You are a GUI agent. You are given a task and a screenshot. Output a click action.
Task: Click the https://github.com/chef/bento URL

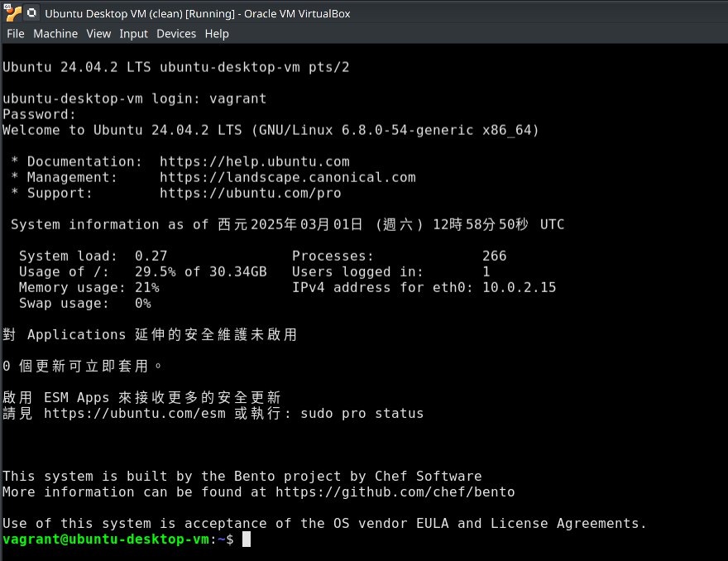(395, 491)
